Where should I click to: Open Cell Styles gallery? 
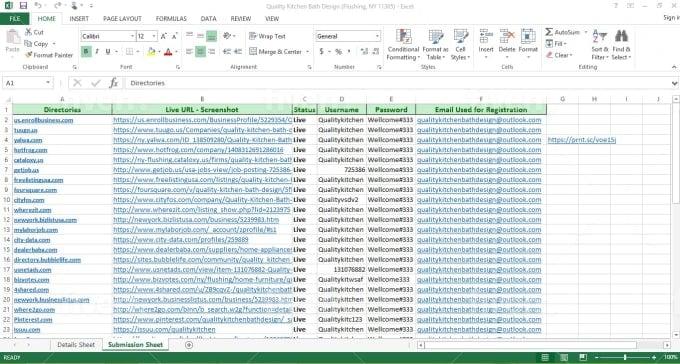click(461, 45)
